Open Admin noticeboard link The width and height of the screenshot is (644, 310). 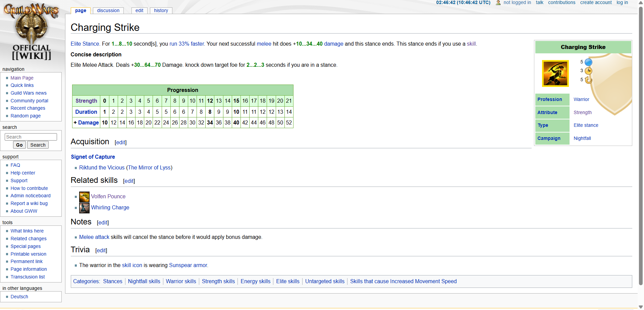tap(31, 196)
